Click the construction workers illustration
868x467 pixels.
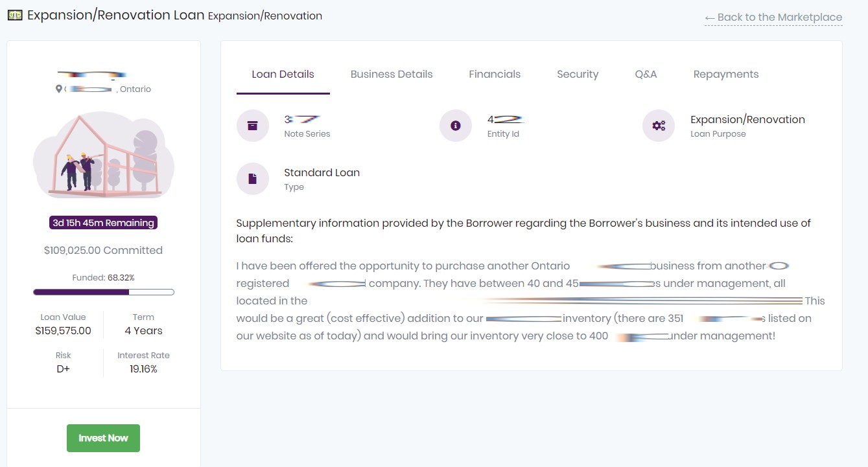click(x=104, y=155)
